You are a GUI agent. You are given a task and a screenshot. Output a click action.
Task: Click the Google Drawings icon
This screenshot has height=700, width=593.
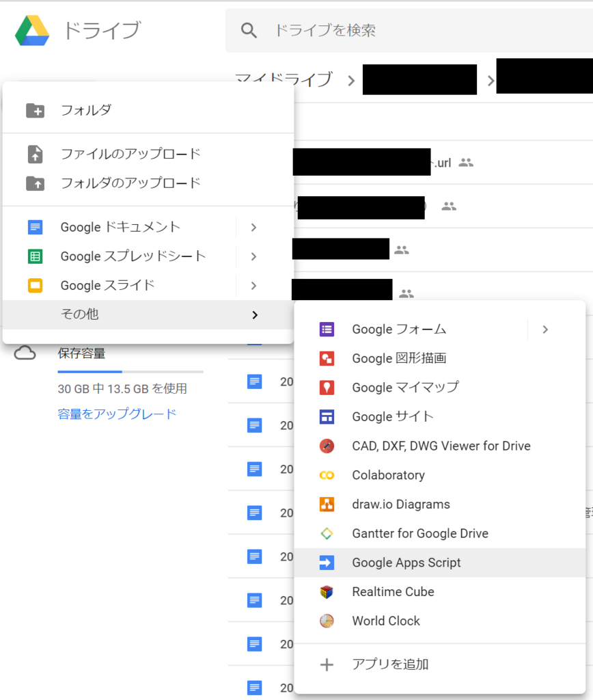(327, 358)
